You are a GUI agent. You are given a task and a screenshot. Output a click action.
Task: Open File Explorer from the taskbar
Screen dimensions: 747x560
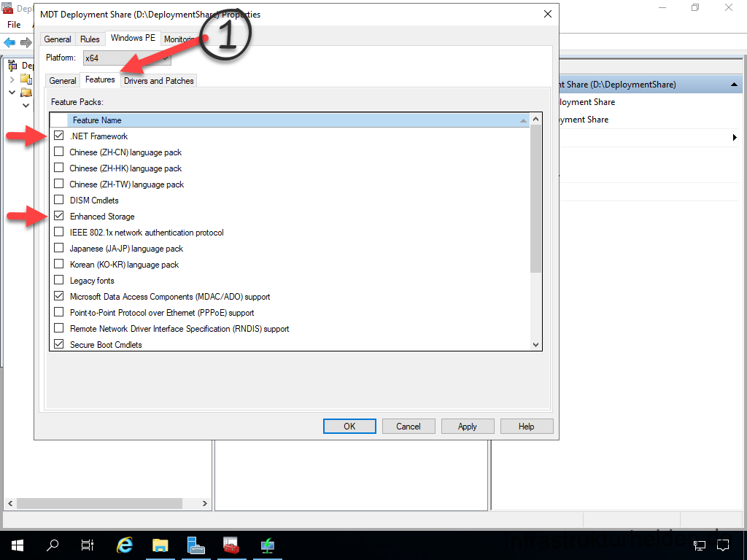(160, 545)
